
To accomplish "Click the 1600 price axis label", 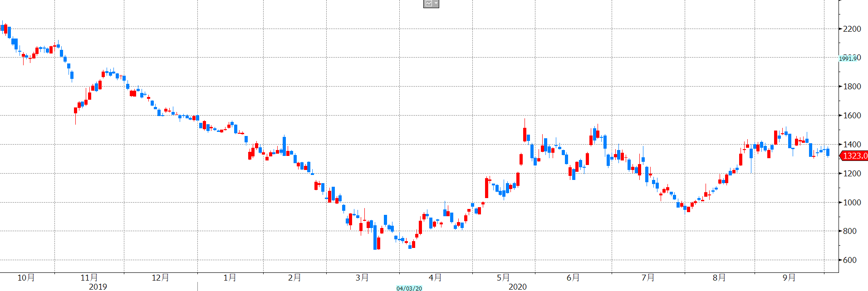I will [x=852, y=116].
